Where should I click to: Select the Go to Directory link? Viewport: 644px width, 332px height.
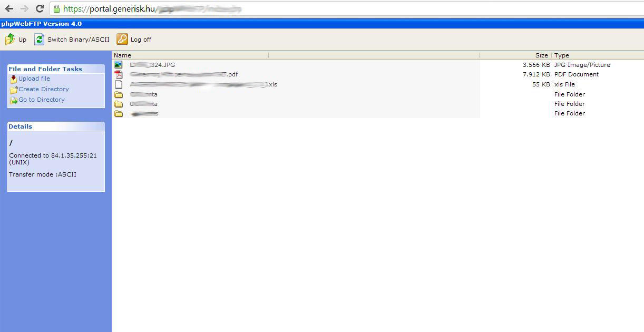pos(42,100)
